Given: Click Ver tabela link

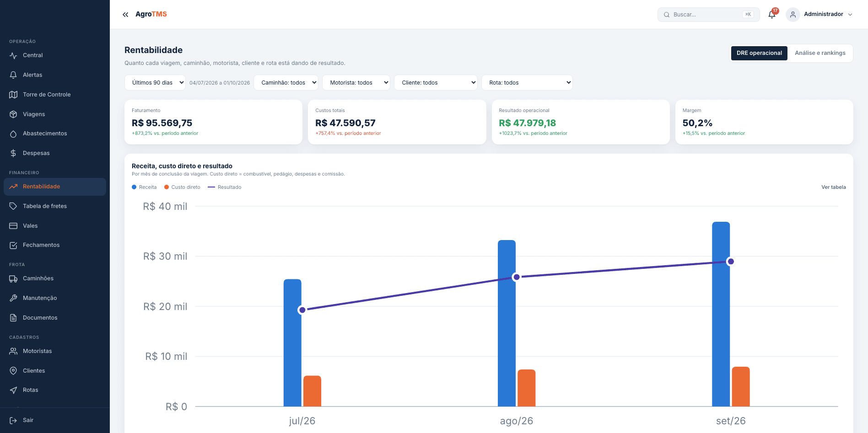Looking at the screenshot, I should click(x=834, y=187).
